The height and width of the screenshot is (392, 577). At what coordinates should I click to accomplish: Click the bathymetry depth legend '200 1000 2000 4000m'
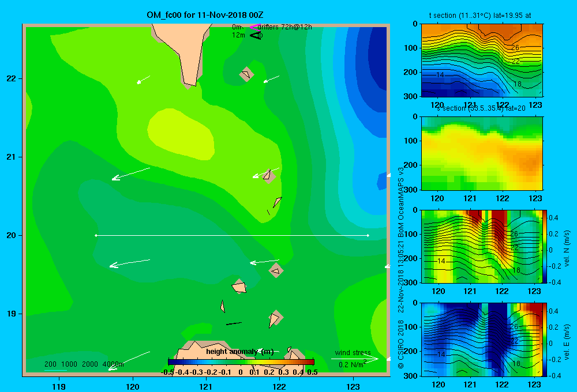[x=84, y=364]
